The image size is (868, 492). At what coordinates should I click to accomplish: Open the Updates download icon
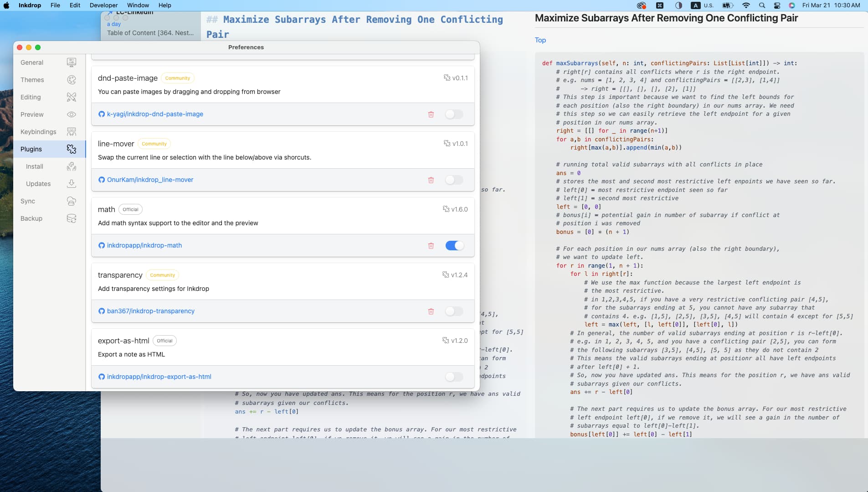click(x=72, y=184)
